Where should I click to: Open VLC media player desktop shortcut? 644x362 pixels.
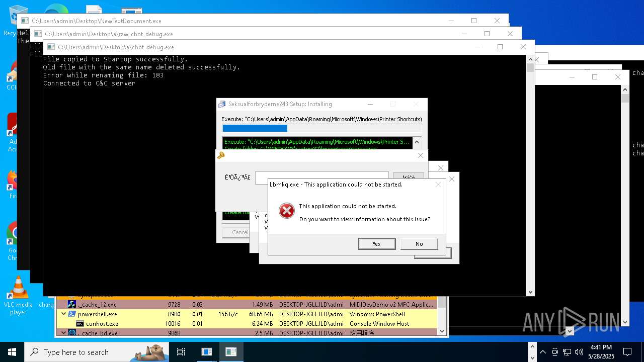coord(18,296)
